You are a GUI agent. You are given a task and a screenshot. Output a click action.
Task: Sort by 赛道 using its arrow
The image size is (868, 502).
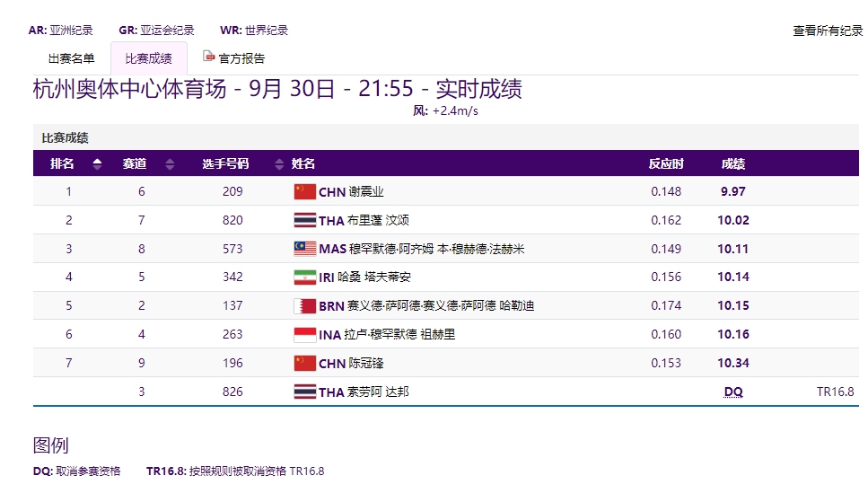point(168,164)
